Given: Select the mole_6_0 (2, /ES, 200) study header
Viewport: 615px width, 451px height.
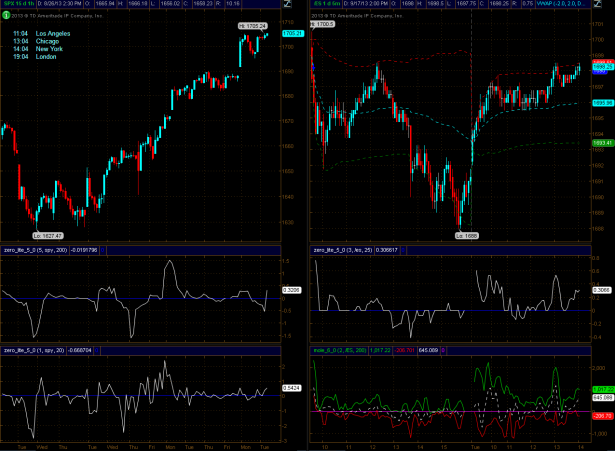Looking at the screenshot, I should pyautogui.click(x=340, y=350).
